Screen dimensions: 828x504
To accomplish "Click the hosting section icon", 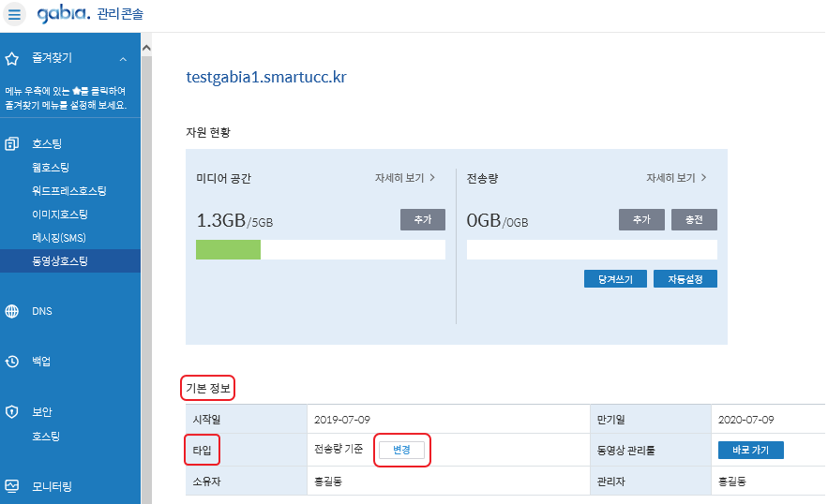I will [11, 143].
